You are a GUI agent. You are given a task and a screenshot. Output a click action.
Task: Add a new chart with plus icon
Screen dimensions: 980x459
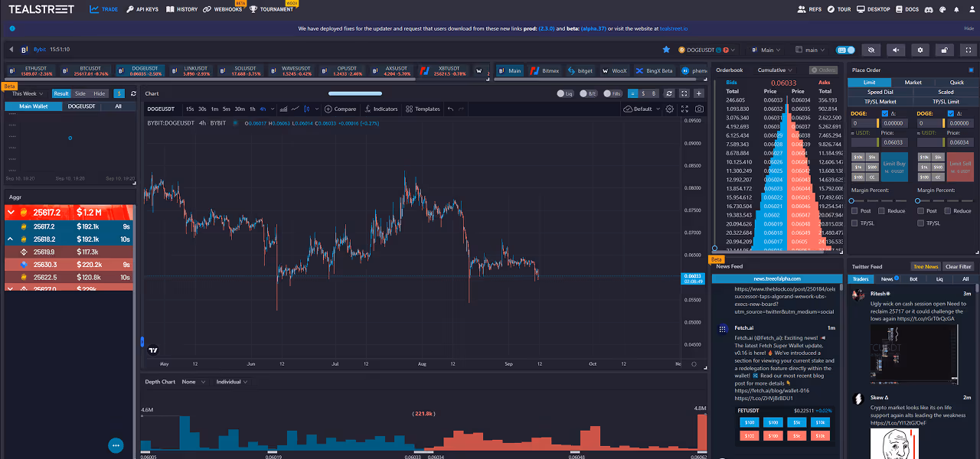coord(699,93)
